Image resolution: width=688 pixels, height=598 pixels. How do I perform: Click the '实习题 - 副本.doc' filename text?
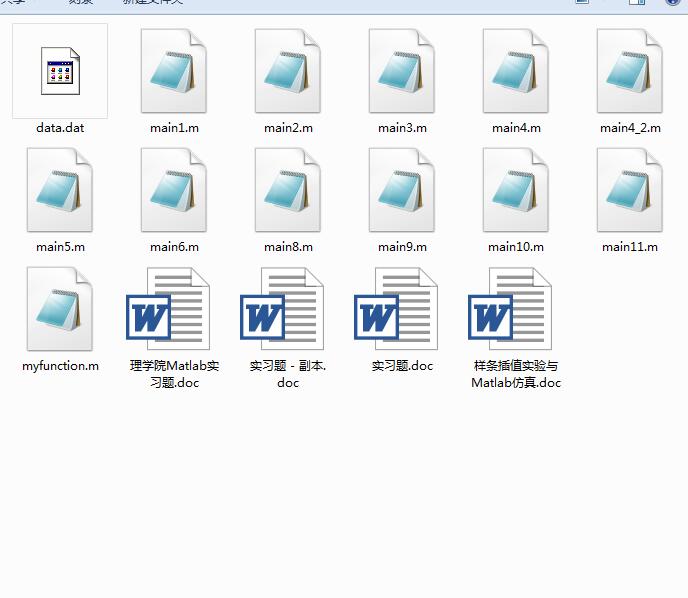pyautogui.click(x=288, y=374)
